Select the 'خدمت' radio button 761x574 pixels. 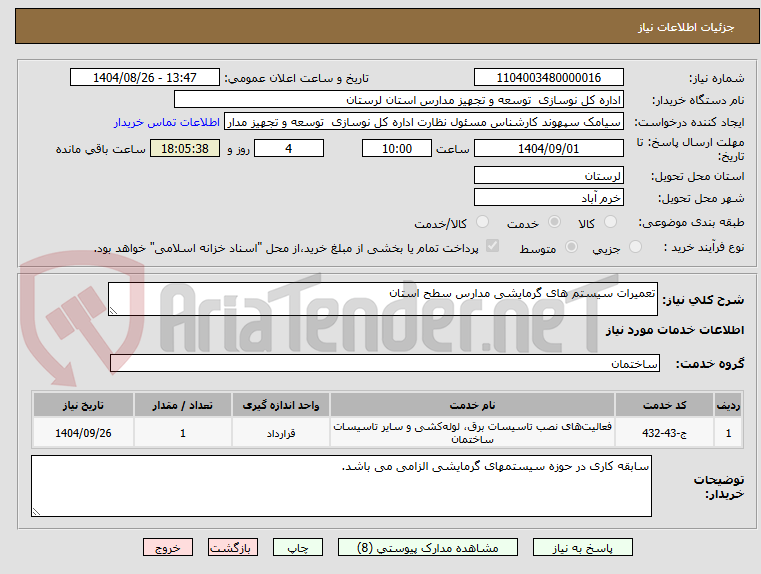pos(554,222)
